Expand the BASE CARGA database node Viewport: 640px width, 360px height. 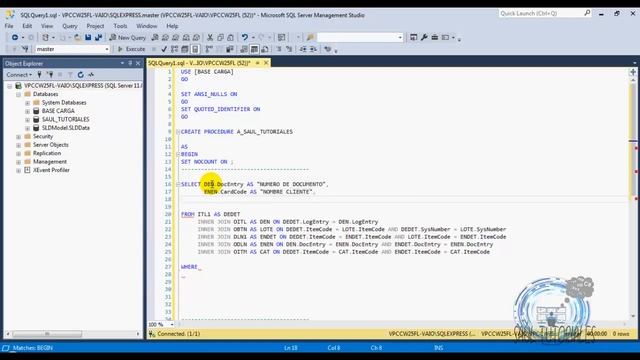tap(27, 111)
